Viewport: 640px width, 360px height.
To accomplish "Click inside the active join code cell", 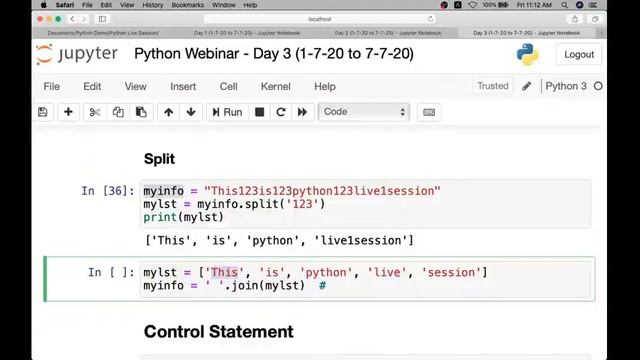I will tap(365, 279).
